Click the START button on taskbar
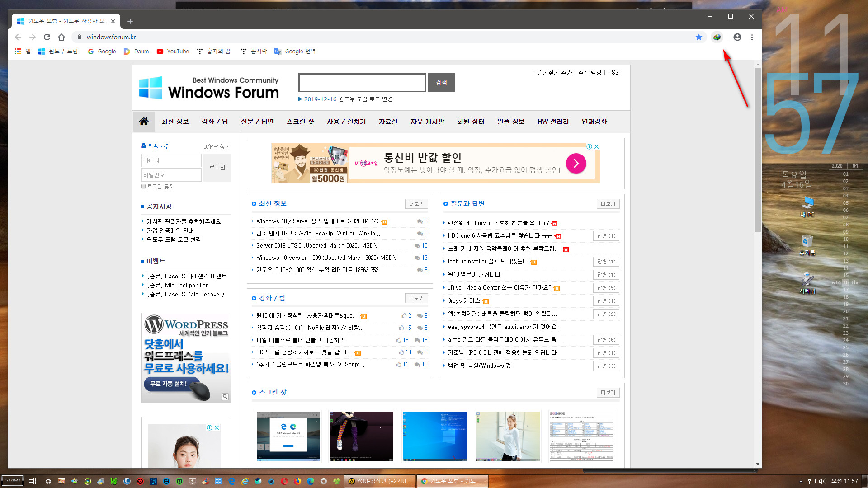This screenshot has height=488, width=868. 13,481
